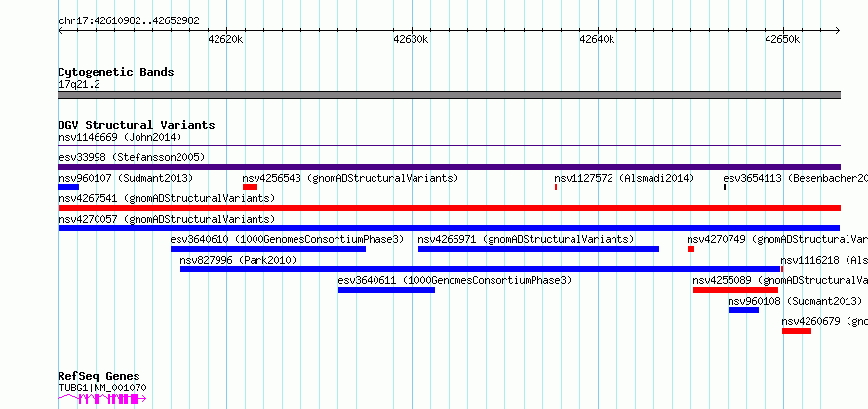
Task: Click the nsv4270057 gnomAD variant label
Action: tap(167, 219)
